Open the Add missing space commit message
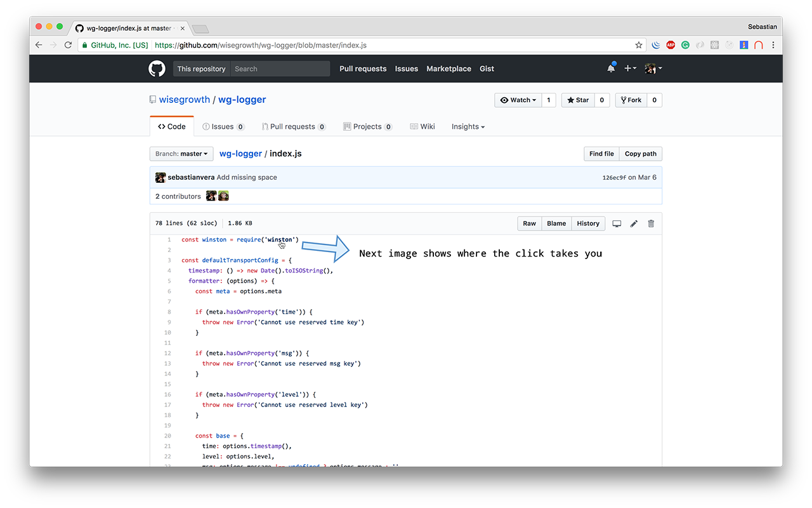The height and width of the screenshot is (508, 812). [247, 177]
